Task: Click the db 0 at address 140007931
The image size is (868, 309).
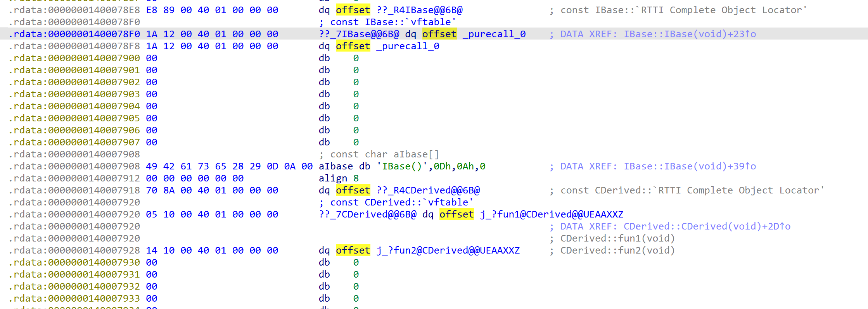Action: click(339, 274)
